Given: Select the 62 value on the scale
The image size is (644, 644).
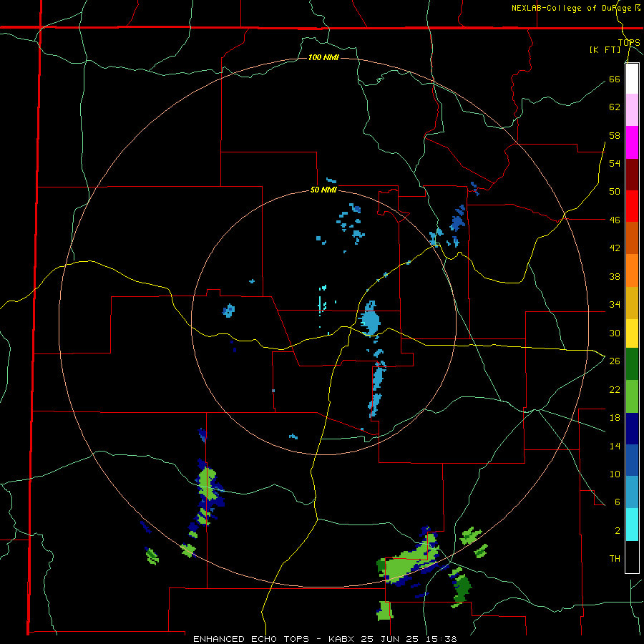Looking at the screenshot, I should click(615, 107).
